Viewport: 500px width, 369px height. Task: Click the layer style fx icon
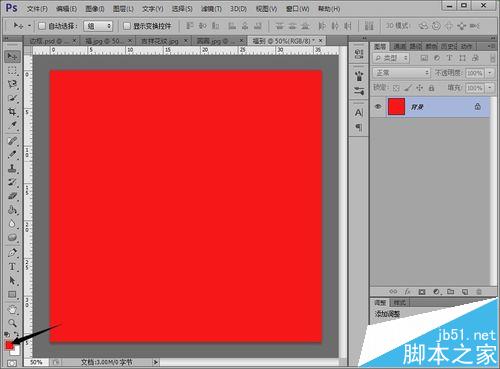pos(408,292)
